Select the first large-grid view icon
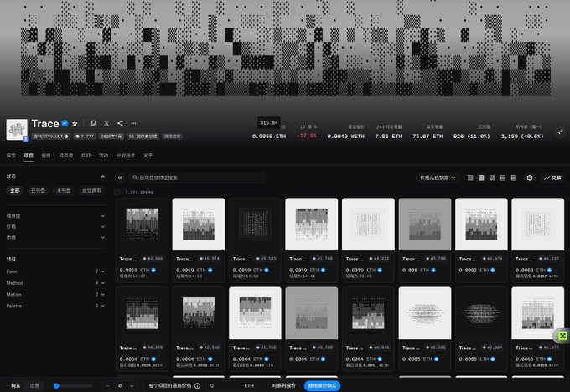Image resolution: width=570 pixels, height=392 pixels. [x=470, y=178]
